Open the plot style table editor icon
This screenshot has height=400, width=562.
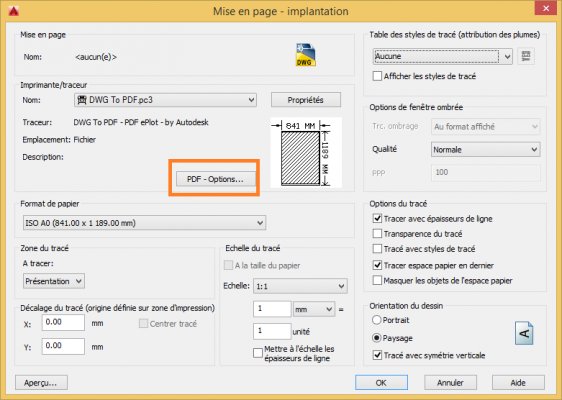(x=526, y=56)
